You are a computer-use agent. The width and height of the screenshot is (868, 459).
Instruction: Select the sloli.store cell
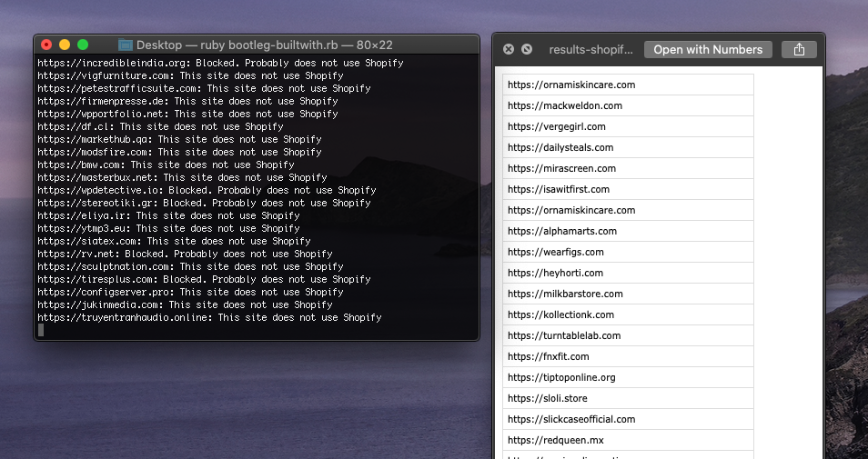pyautogui.click(x=629, y=398)
